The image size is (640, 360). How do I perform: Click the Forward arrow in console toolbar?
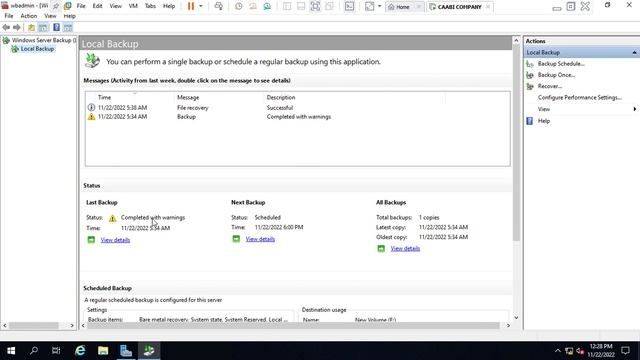coord(17,27)
